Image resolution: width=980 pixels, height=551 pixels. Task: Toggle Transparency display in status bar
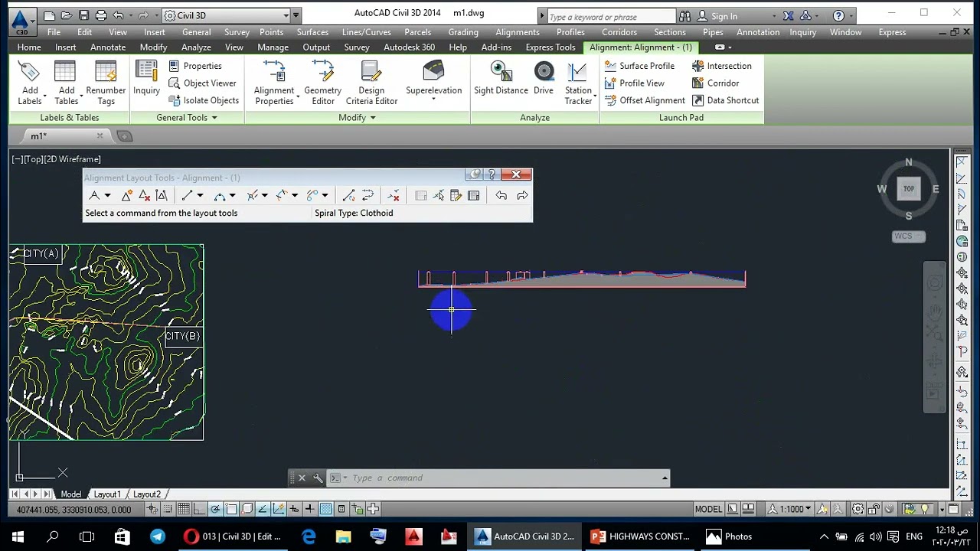(x=325, y=509)
